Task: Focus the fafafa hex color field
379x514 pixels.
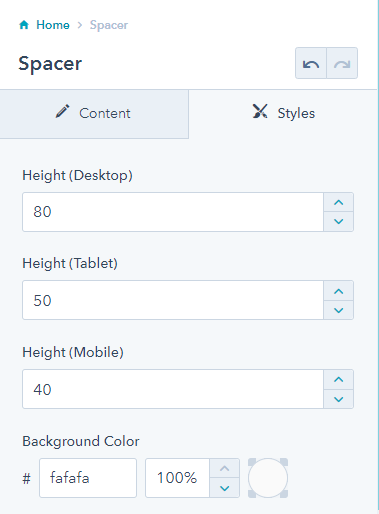Action: 88,478
